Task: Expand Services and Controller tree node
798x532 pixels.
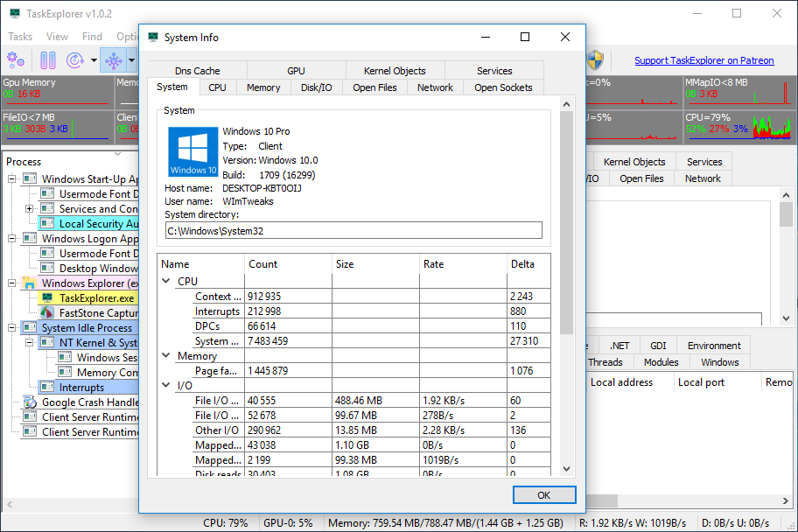Action: click(x=29, y=209)
